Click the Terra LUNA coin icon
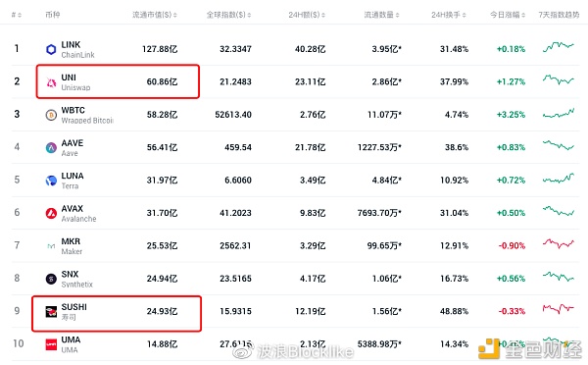This screenshot has height=365, width=588. pyautogui.click(x=51, y=181)
